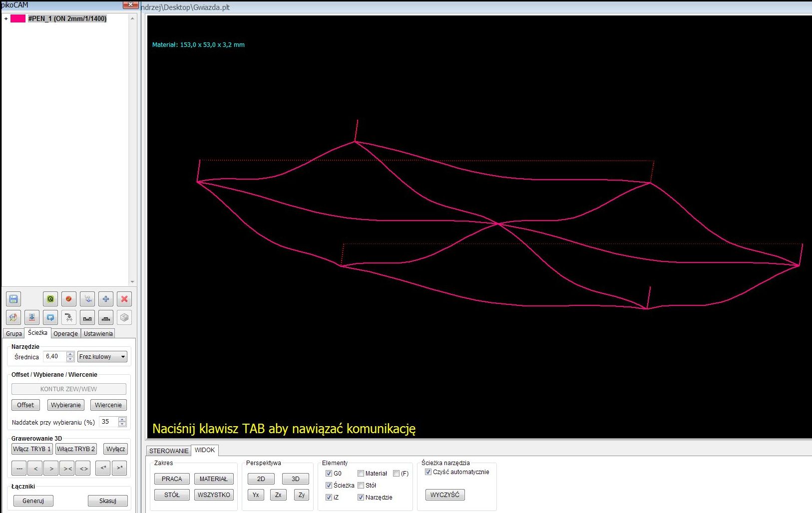Viewport: 812px width, 513px height.
Task: Click the red badge with checkmark icon
Action: click(69, 299)
